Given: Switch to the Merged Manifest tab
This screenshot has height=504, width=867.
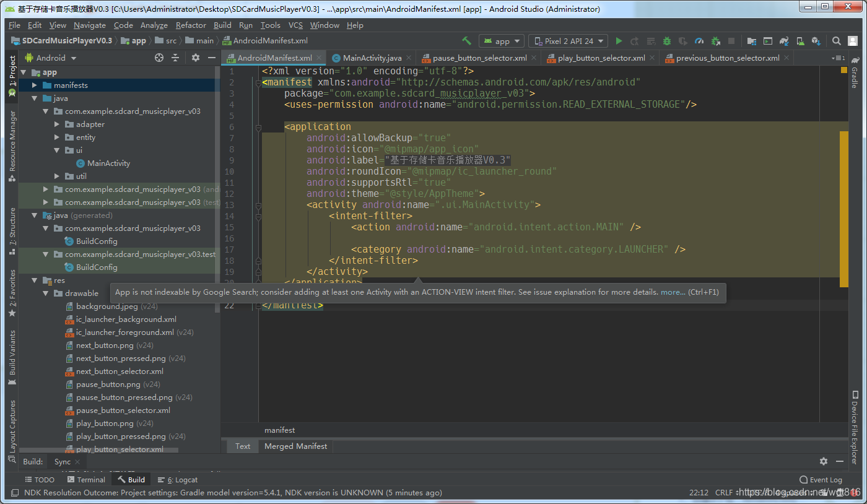Looking at the screenshot, I should (295, 446).
